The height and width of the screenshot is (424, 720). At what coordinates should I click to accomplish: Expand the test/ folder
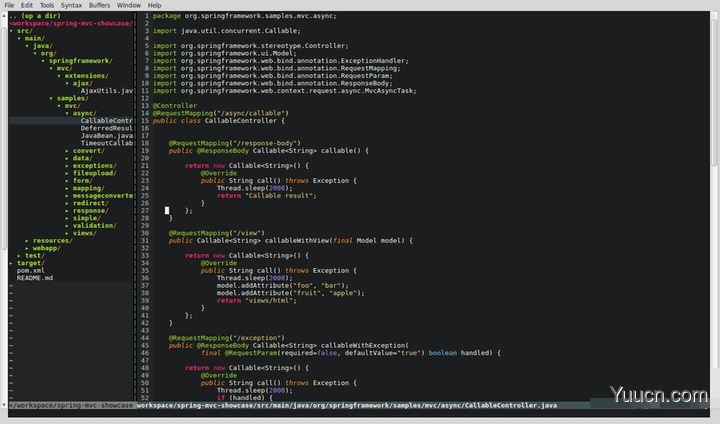(31, 256)
